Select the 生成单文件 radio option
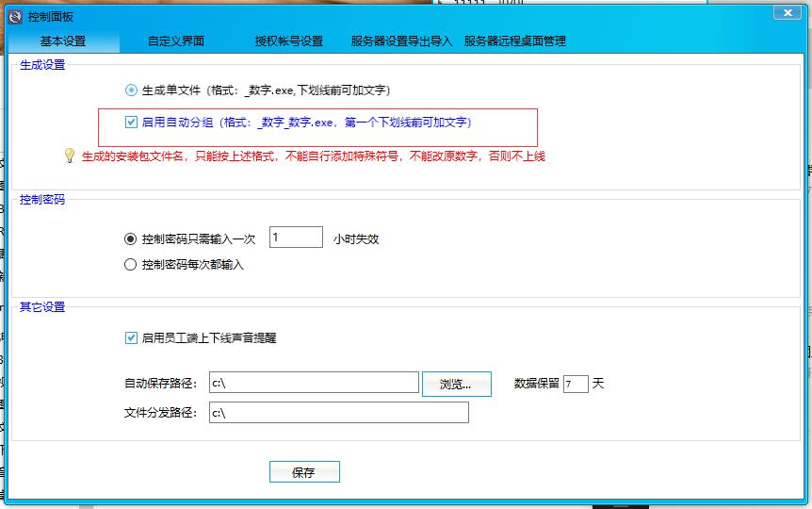 tap(131, 90)
